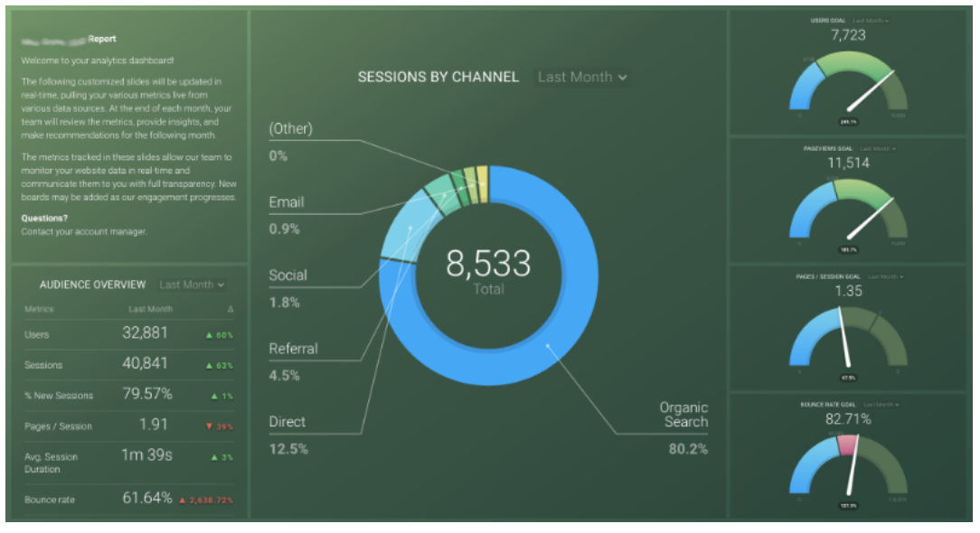Click the SESSIONS BY CHANNEL title
Screen dimensions: 980x533
click(438, 77)
